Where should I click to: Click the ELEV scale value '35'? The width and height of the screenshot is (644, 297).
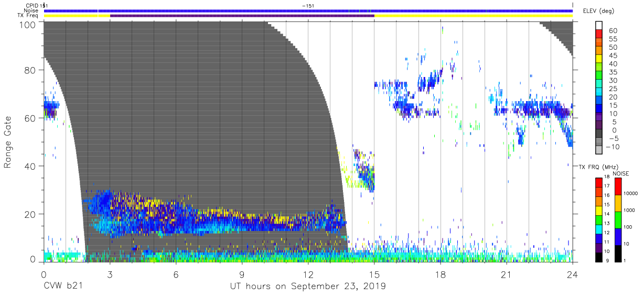tap(613, 72)
